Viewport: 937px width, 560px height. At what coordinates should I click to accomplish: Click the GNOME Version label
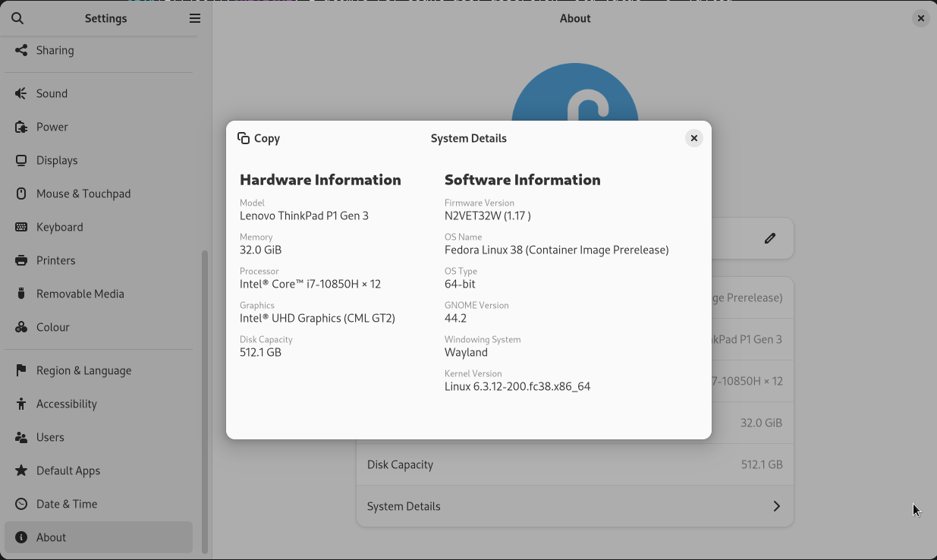pyautogui.click(x=476, y=305)
